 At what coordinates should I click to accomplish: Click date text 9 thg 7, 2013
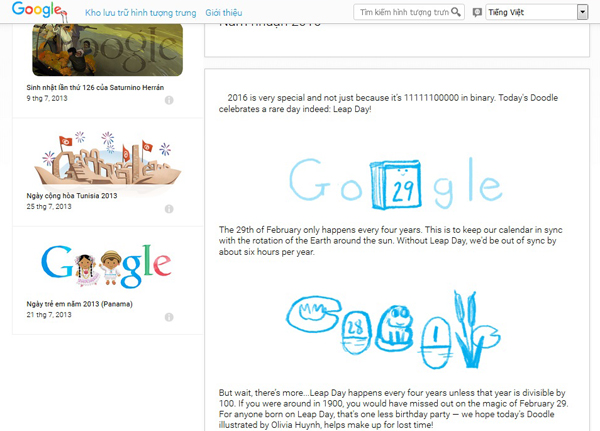[x=47, y=98]
